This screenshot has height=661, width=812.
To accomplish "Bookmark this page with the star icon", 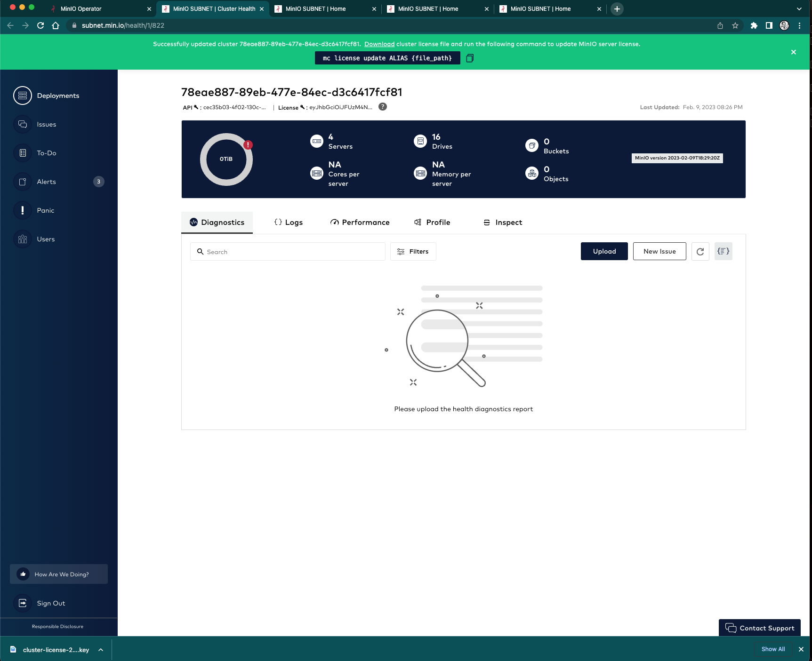I will coord(735,25).
